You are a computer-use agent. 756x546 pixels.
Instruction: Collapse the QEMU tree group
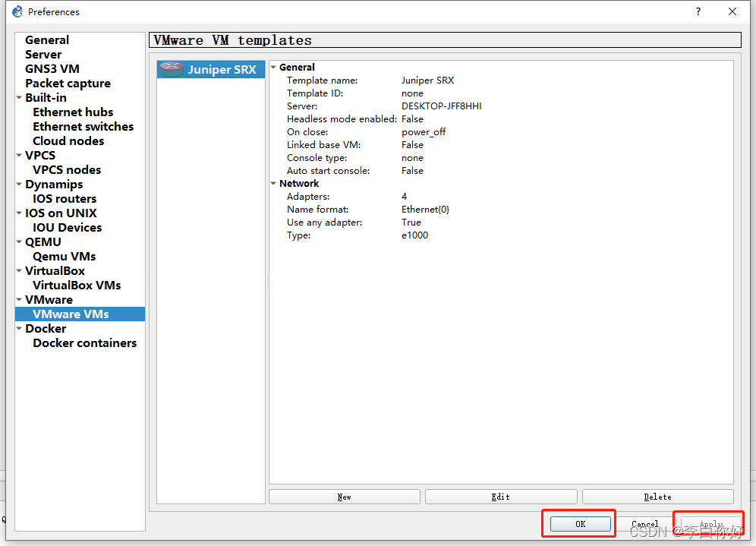click(x=19, y=241)
